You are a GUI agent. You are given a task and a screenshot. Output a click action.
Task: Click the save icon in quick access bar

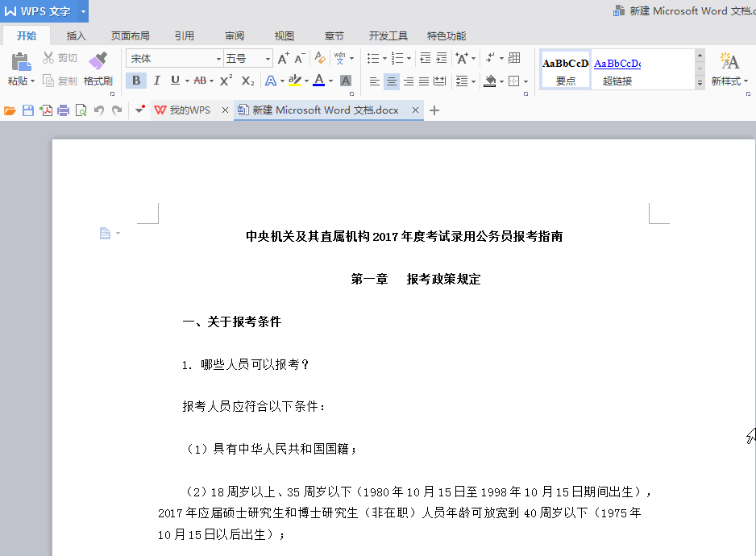click(28, 110)
